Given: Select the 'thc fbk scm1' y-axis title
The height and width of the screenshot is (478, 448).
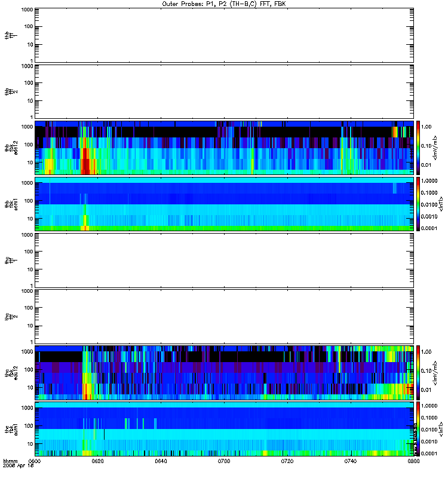Looking at the screenshot, I should tap(11, 429).
